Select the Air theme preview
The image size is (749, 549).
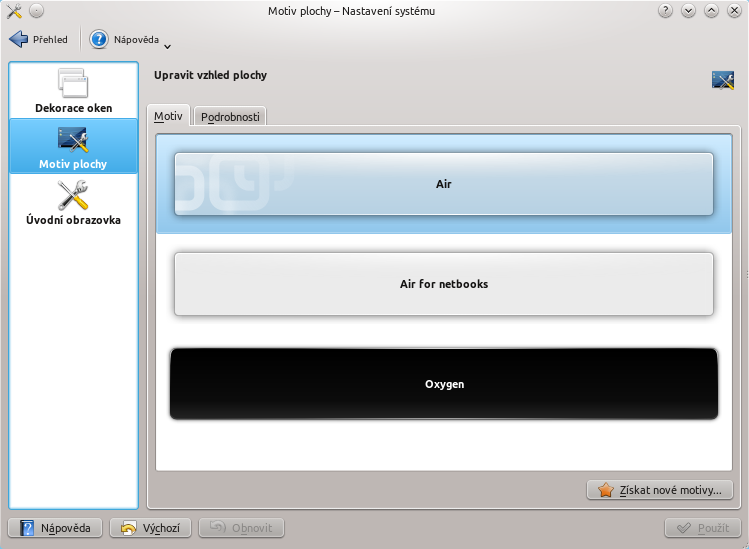click(444, 184)
